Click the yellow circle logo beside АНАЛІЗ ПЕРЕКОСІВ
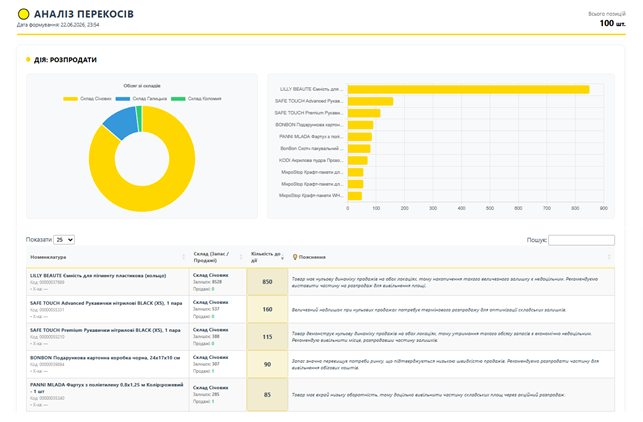643x422 pixels. coord(24,14)
